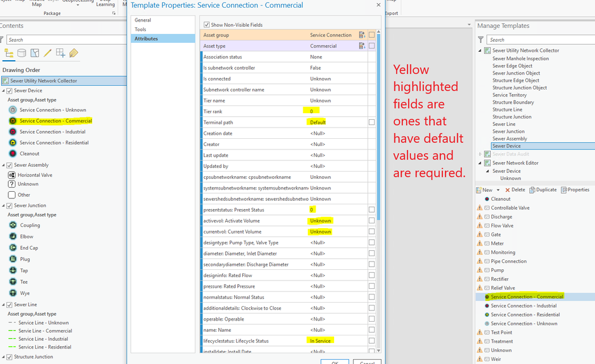Select List By Editing pencil icon
Viewport: 595px width, 364px height.
(48, 53)
